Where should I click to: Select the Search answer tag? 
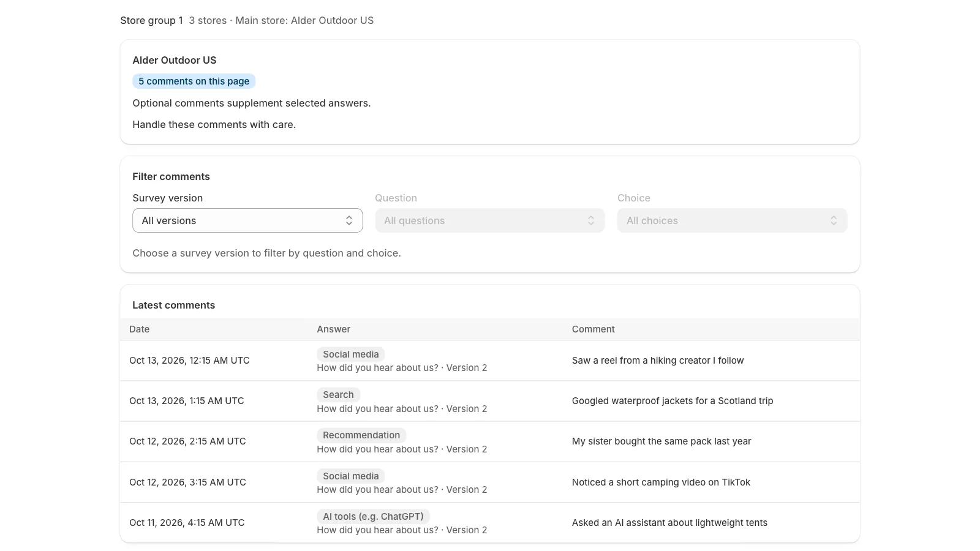338,395
